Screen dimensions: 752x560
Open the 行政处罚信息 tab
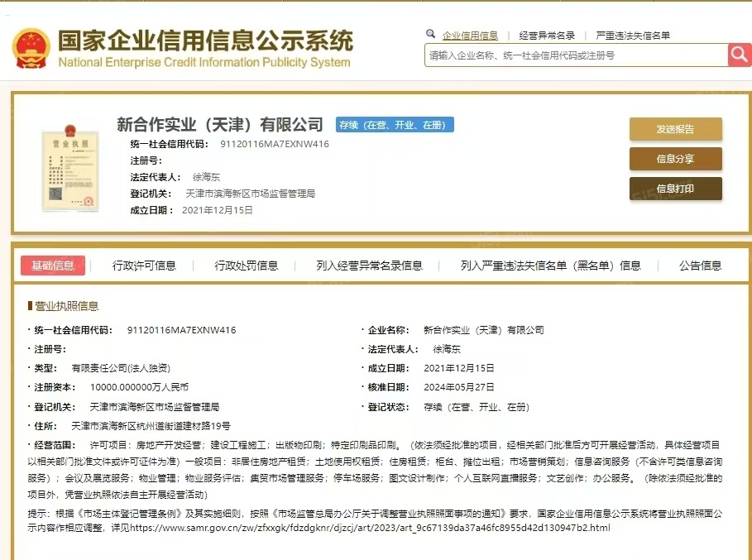pos(247,266)
